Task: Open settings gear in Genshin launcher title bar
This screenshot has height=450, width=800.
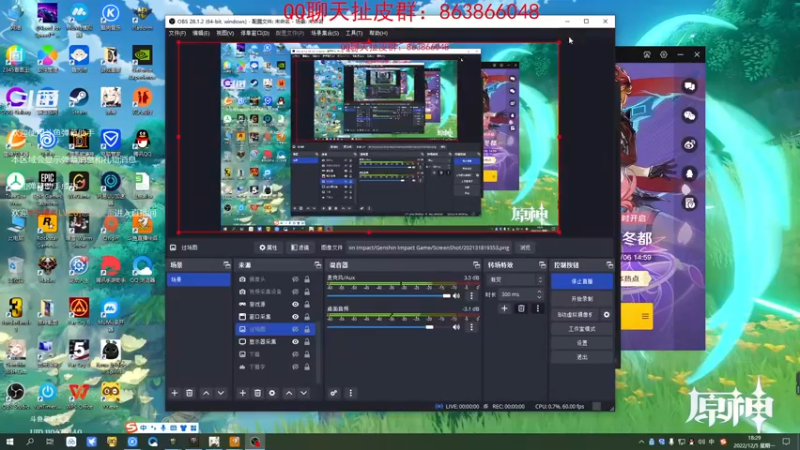Action: (663, 55)
